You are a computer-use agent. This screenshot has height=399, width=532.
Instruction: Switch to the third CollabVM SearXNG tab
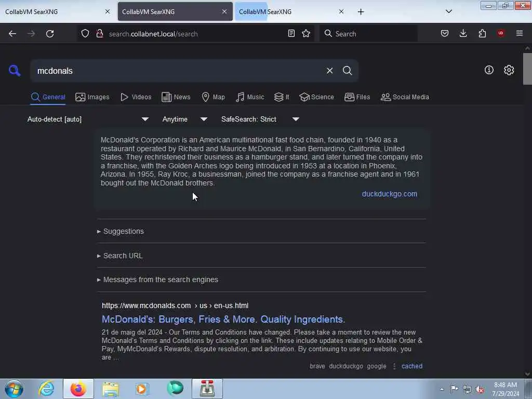(291, 11)
